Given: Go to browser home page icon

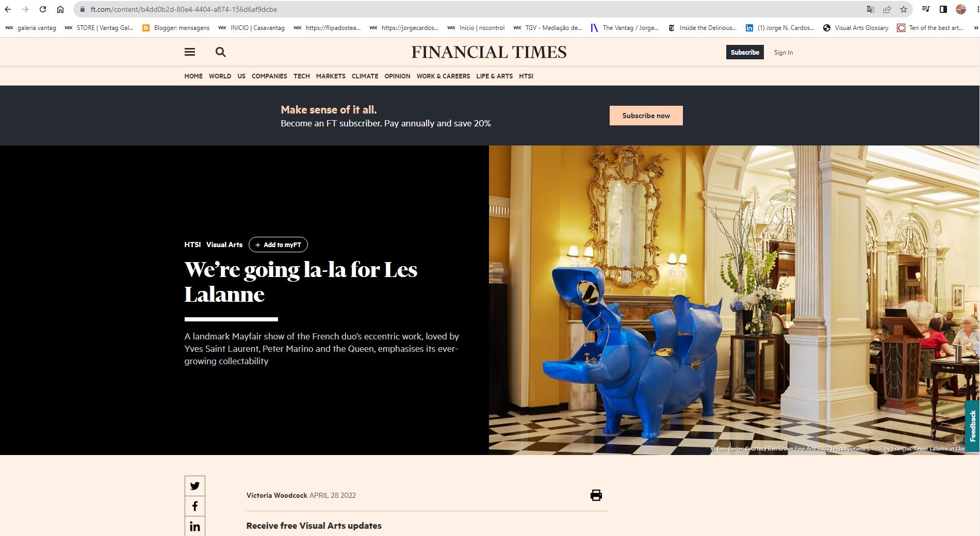Looking at the screenshot, I should point(60,9).
